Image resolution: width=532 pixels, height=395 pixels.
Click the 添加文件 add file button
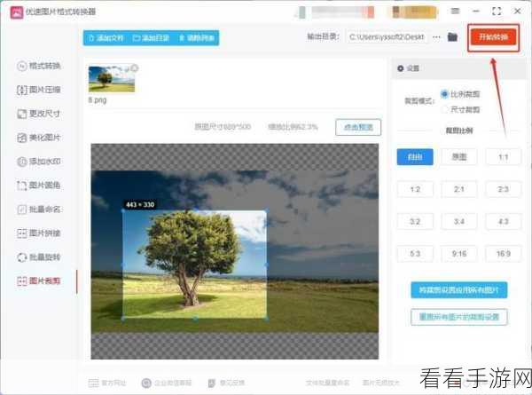point(106,37)
